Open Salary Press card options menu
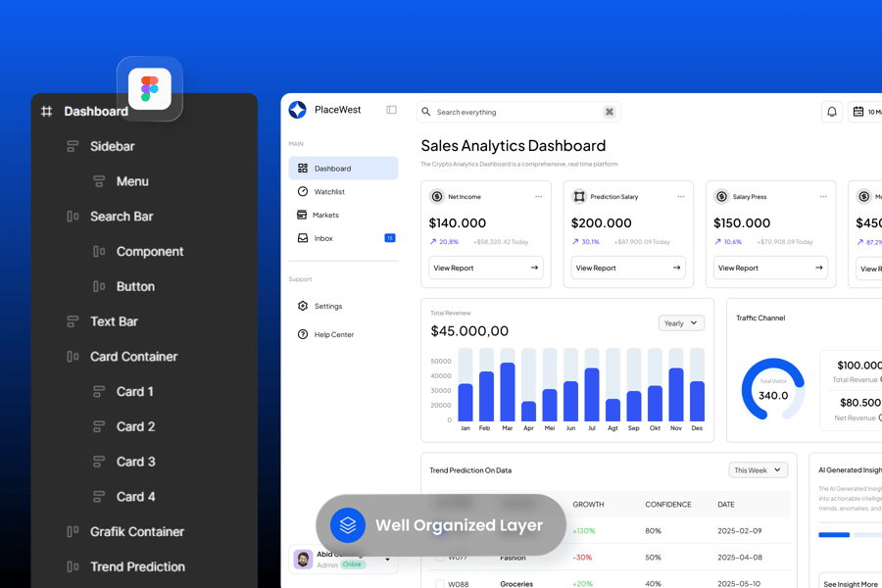882x588 pixels. [x=822, y=197]
